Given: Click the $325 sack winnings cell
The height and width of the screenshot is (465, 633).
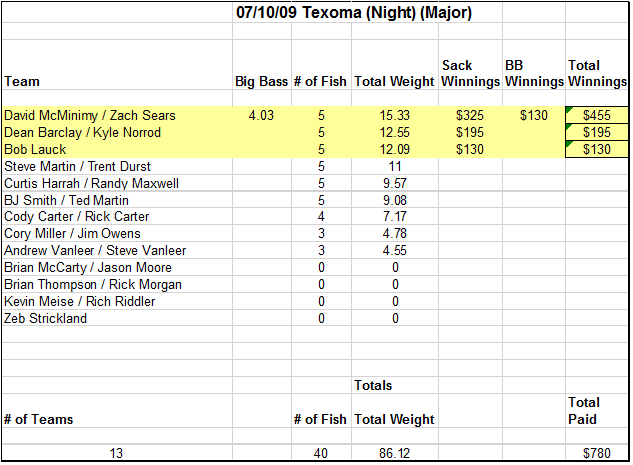Looking at the screenshot, I should click(470, 115).
